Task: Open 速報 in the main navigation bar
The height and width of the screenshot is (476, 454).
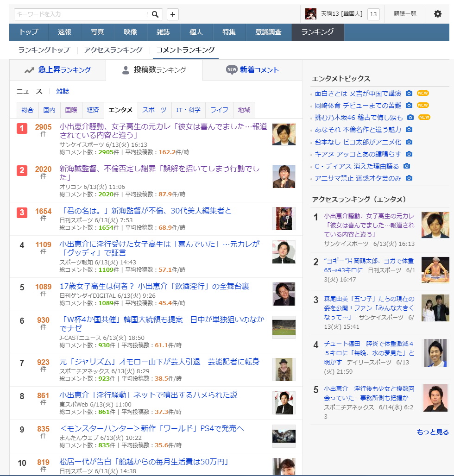Action: click(65, 32)
